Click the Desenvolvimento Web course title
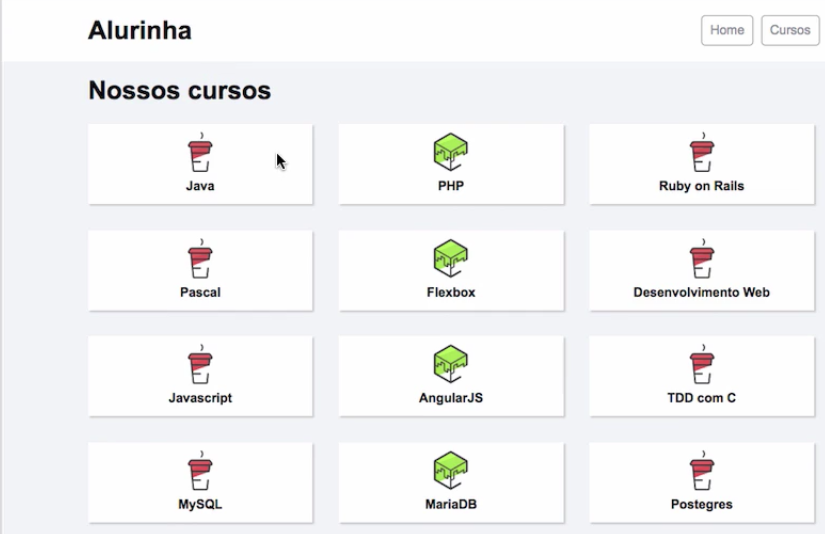Screen dimensions: 825x534 702,293
